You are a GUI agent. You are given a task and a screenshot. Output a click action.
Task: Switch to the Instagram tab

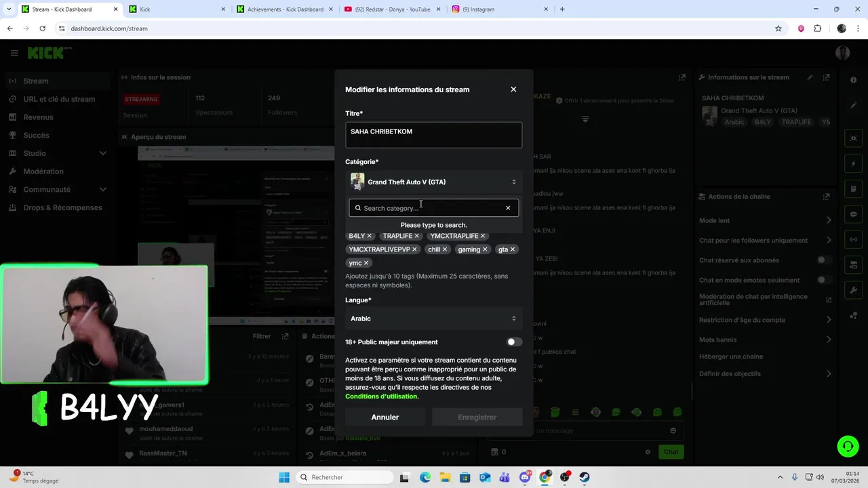500,9
